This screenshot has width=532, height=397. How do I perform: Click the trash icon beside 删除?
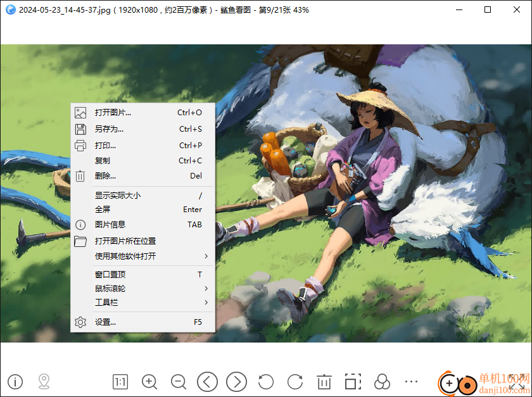[x=80, y=176]
